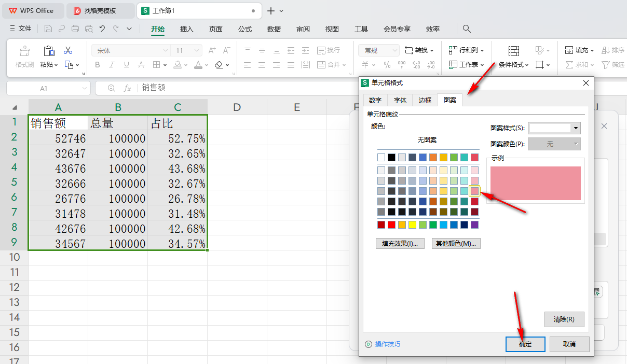
Task: Open the 文件 menu
Action: [x=21, y=29]
